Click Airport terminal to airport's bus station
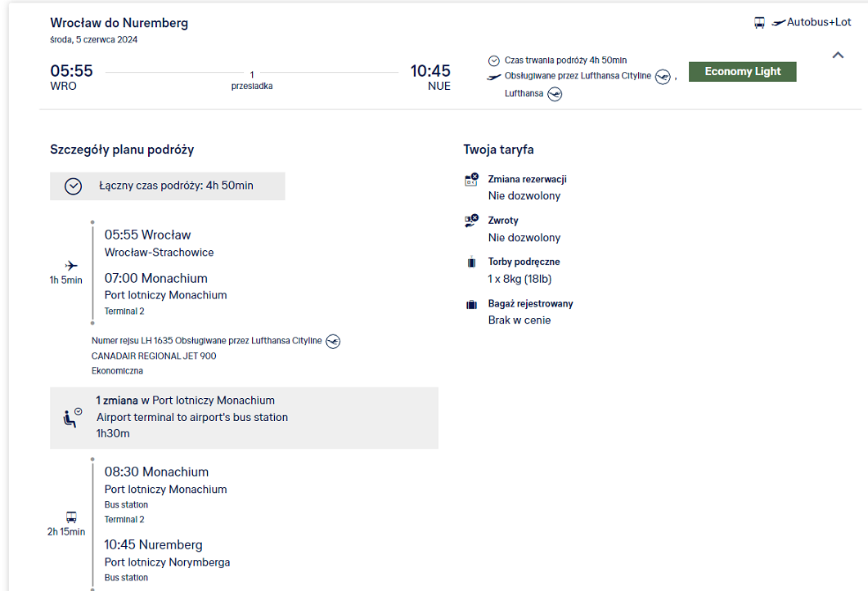The image size is (868, 591). pos(192,417)
